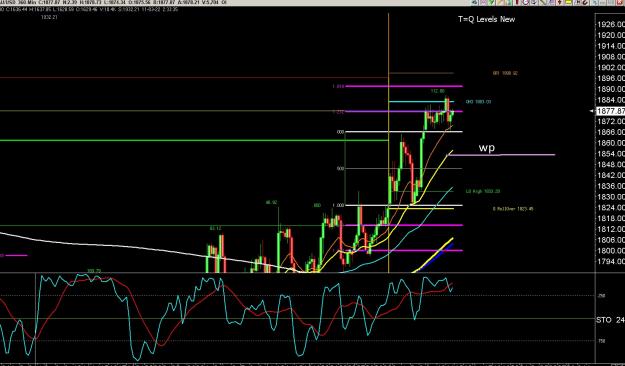Click the 1836.00 price axis label
Image resolution: width=625 pixels, height=366 pixels.
tap(611, 186)
